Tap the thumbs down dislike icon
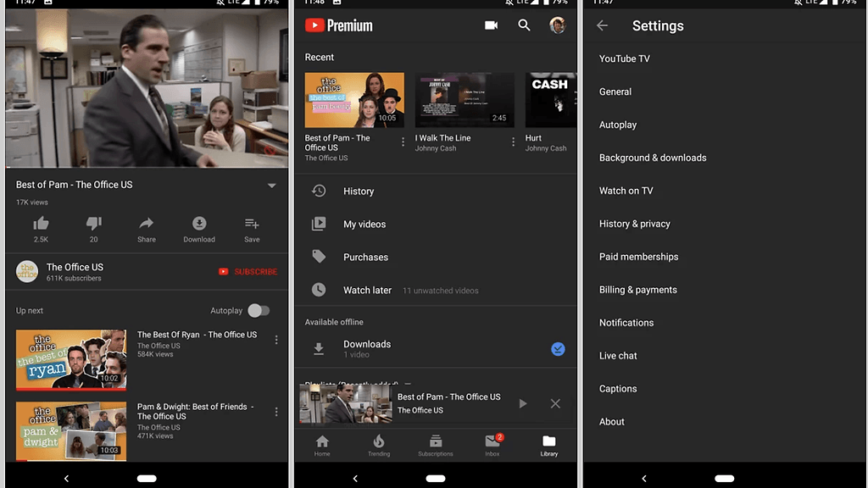 pyautogui.click(x=94, y=224)
